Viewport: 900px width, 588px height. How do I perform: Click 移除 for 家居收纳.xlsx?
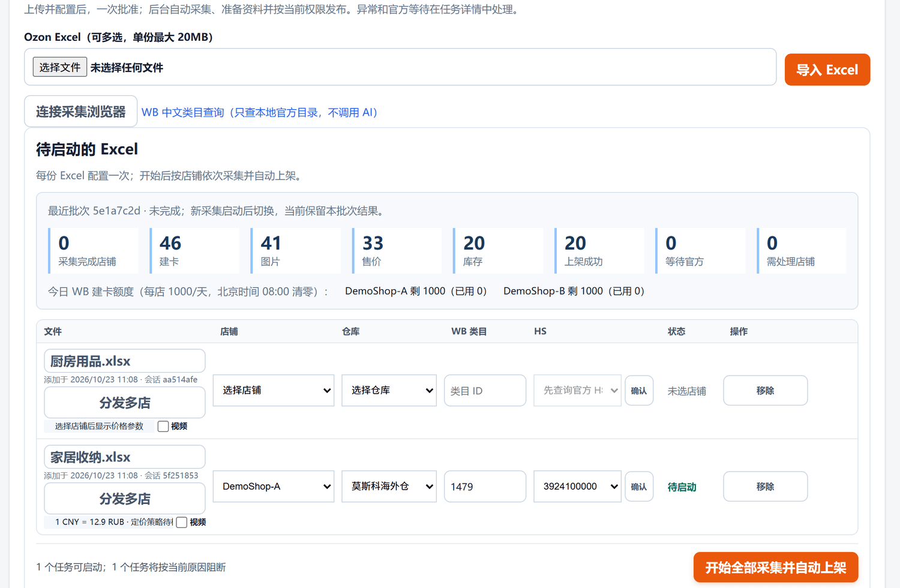766,487
